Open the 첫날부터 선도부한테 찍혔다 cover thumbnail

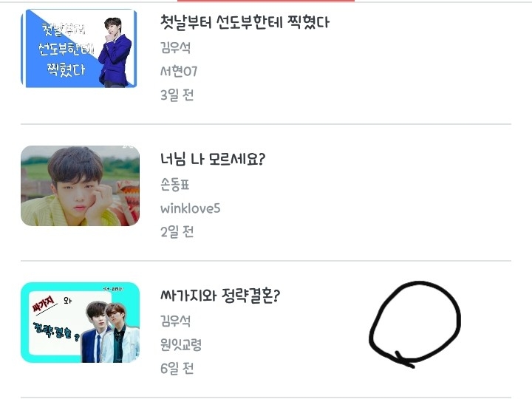tap(79, 49)
